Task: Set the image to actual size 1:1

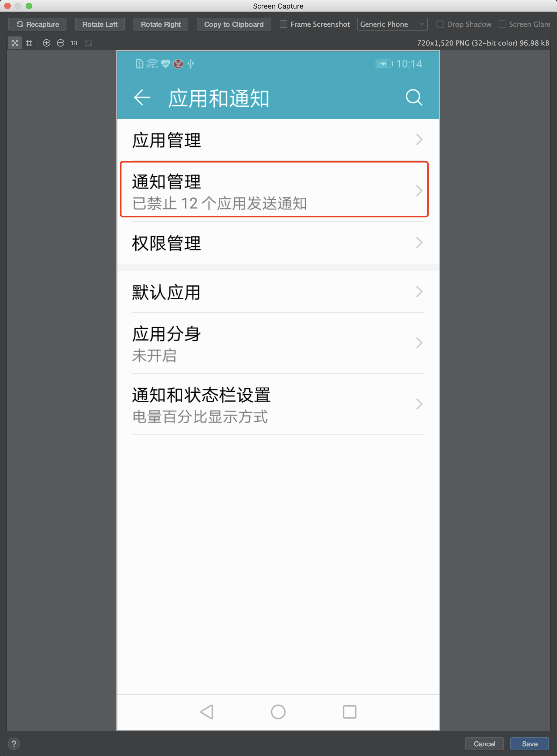Action: pyautogui.click(x=74, y=43)
